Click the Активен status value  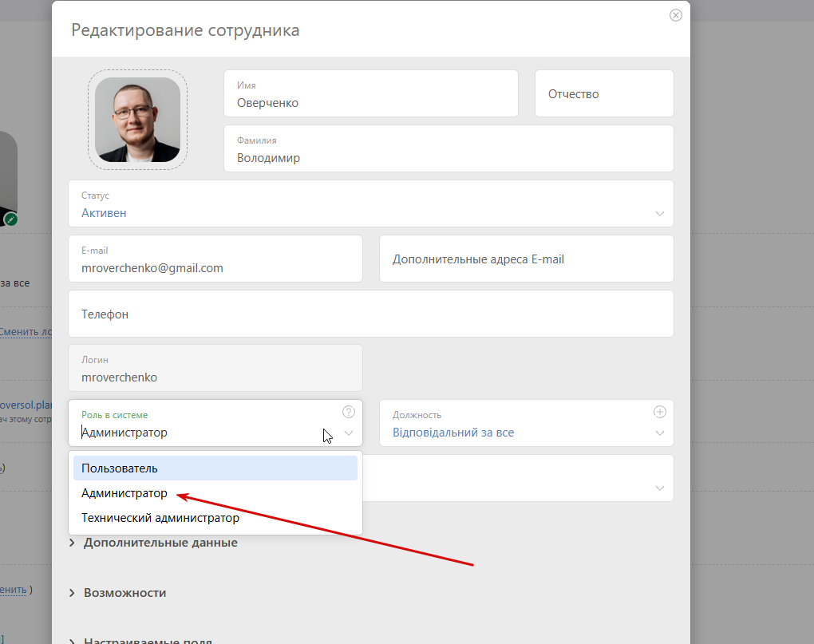pyautogui.click(x=104, y=213)
